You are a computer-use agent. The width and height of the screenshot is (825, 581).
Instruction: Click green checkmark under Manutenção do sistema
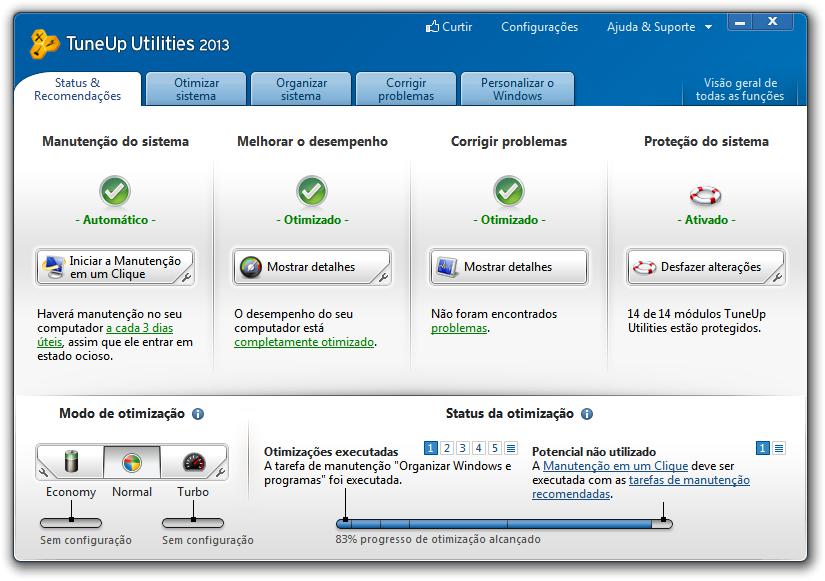(115, 191)
